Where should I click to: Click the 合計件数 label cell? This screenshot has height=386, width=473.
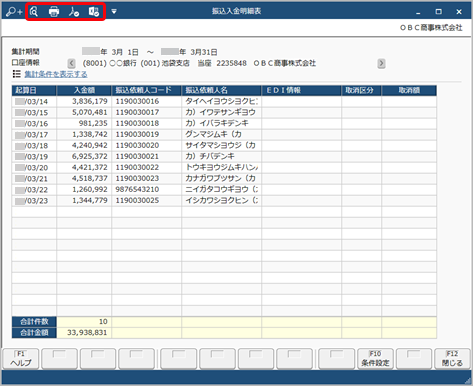pyautogui.click(x=34, y=322)
